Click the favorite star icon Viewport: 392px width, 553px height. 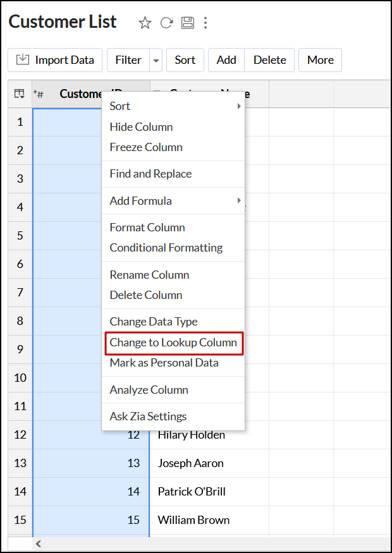145,23
